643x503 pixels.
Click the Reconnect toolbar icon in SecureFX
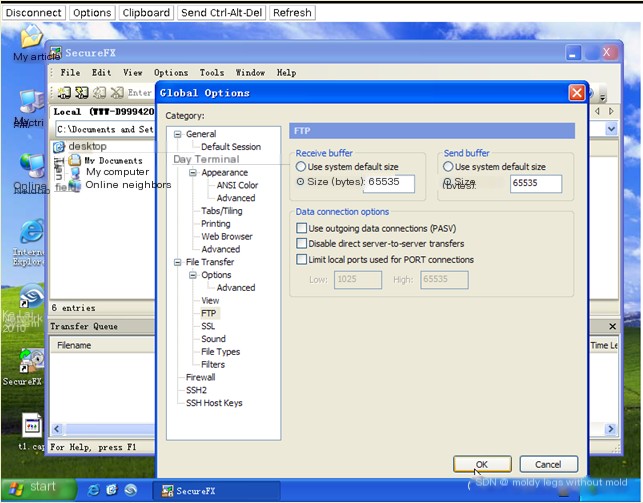[99, 93]
